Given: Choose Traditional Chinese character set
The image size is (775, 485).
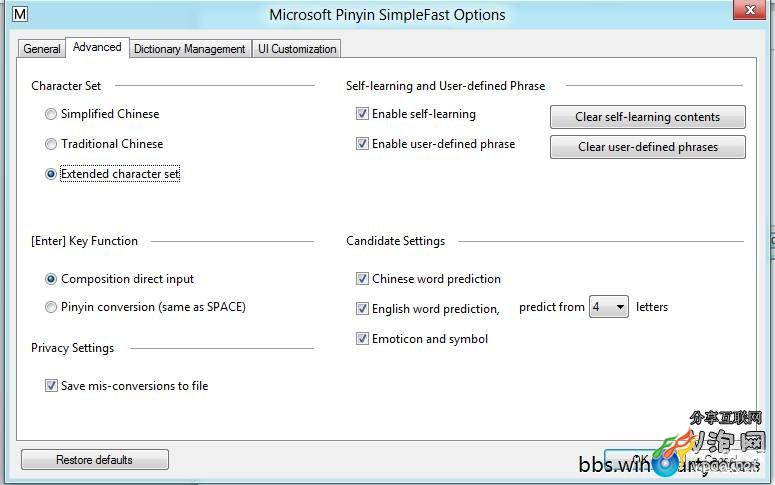Looking at the screenshot, I should pos(50,144).
